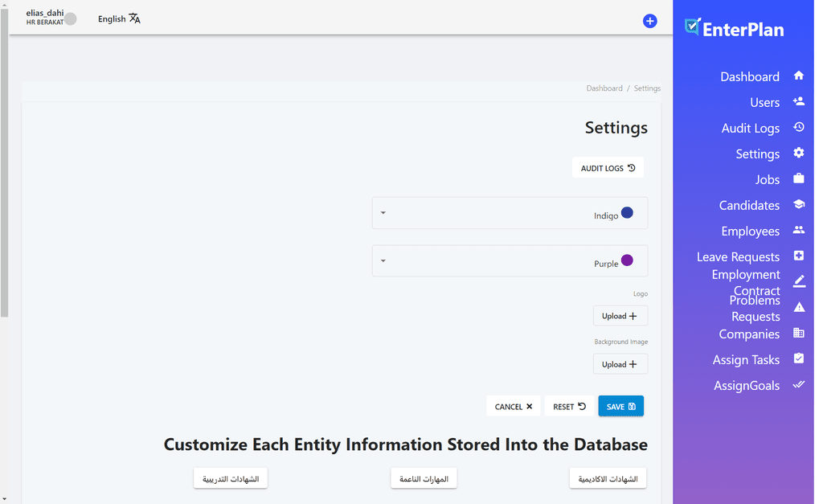The height and width of the screenshot is (504, 823).
Task: Click the Indigo color circle swatch
Action: pos(627,213)
